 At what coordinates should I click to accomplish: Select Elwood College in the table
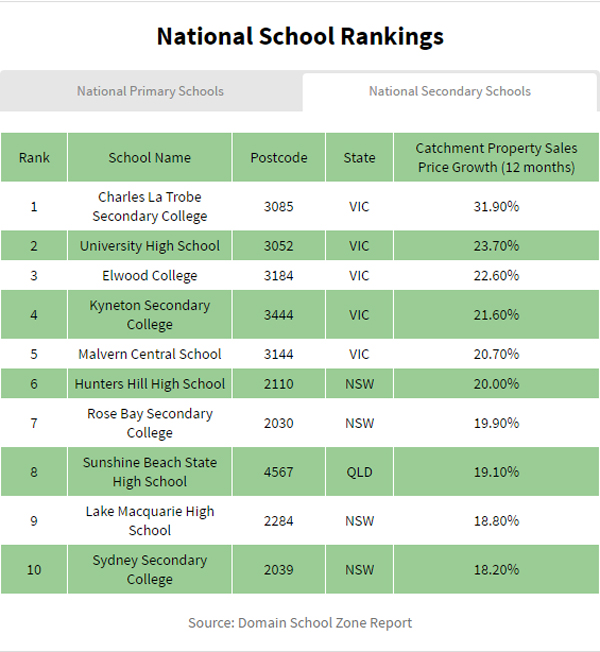pos(150,276)
